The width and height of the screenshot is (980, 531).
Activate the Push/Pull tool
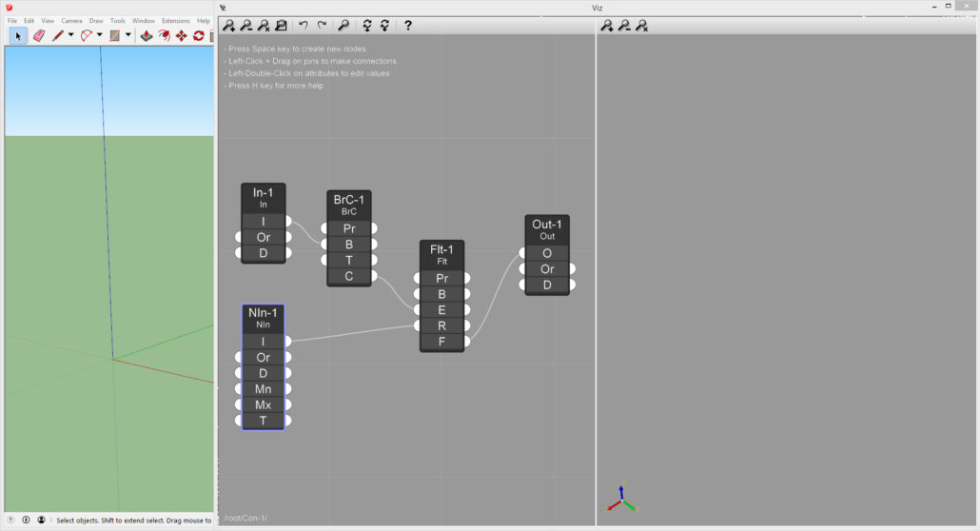pyautogui.click(x=147, y=36)
